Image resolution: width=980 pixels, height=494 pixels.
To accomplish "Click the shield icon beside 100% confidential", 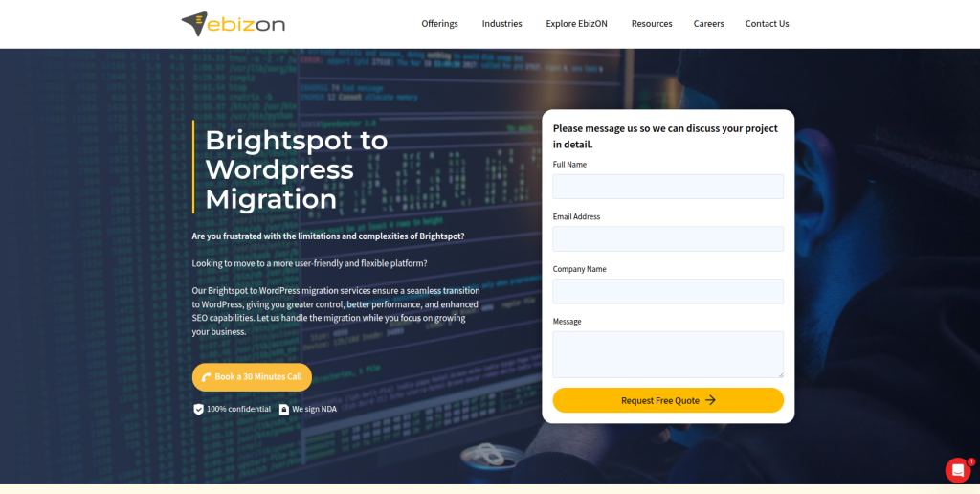I will tap(198, 410).
